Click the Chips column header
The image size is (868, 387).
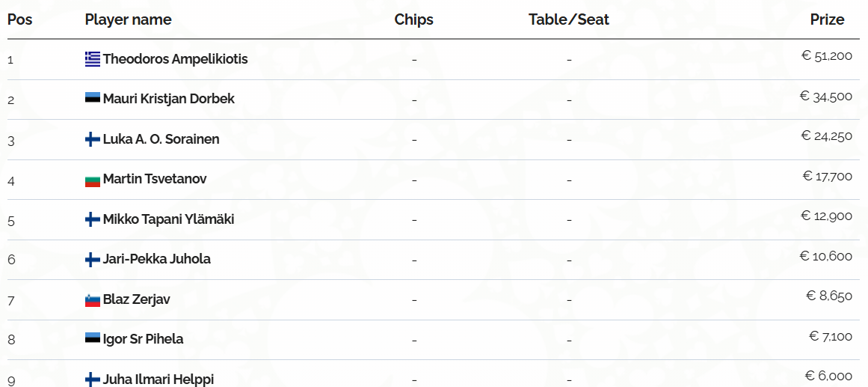pos(413,19)
